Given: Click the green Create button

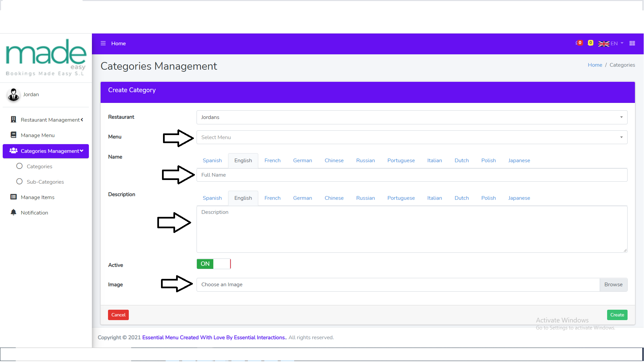Looking at the screenshot, I should [x=617, y=315].
